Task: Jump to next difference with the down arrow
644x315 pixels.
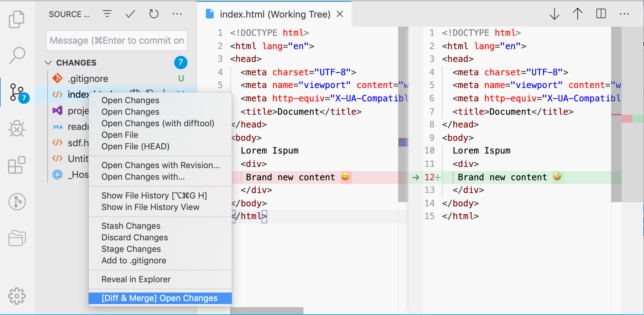Action: (x=554, y=14)
